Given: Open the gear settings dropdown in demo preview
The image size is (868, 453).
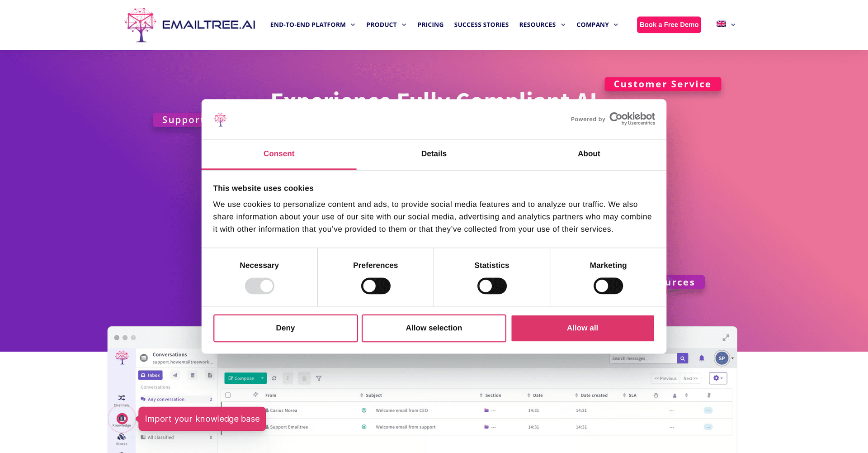Looking at the screenshot, I should click(718, 378).
